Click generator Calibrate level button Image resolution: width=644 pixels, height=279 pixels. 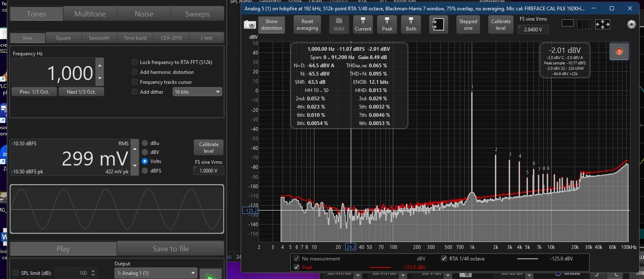209,147
